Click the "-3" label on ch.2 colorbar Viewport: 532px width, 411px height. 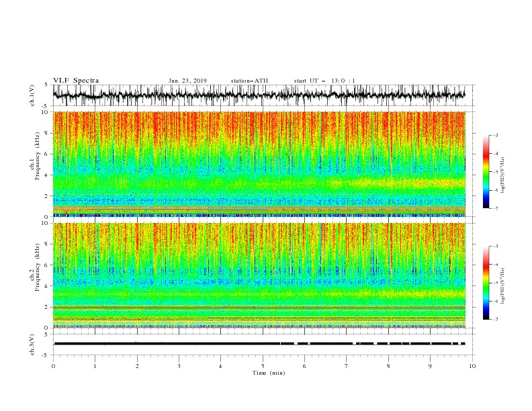pyautogui.click(x=495, y=246)
